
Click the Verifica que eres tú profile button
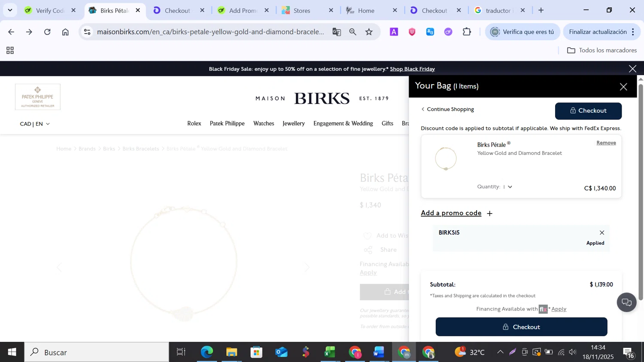pyautogui.click(x=522, y=32)
